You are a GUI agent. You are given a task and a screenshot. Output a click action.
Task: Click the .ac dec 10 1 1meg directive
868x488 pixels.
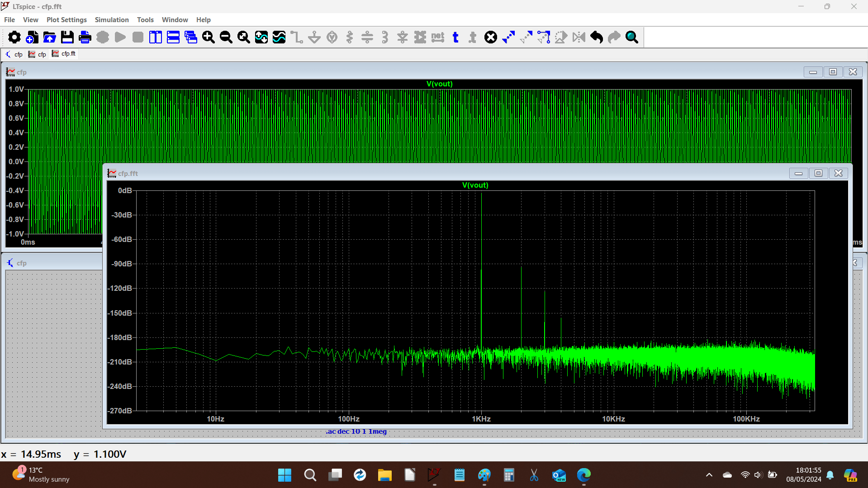click(356, 431)
